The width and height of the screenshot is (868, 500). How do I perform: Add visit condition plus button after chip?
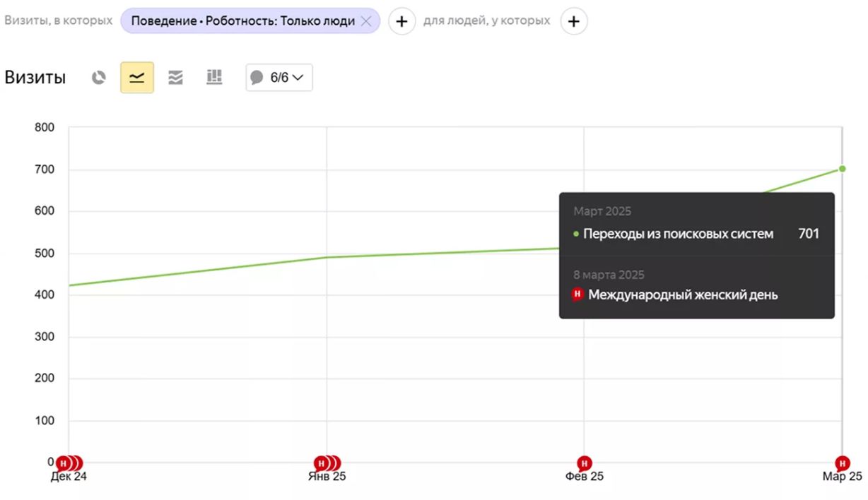(401, 21)
